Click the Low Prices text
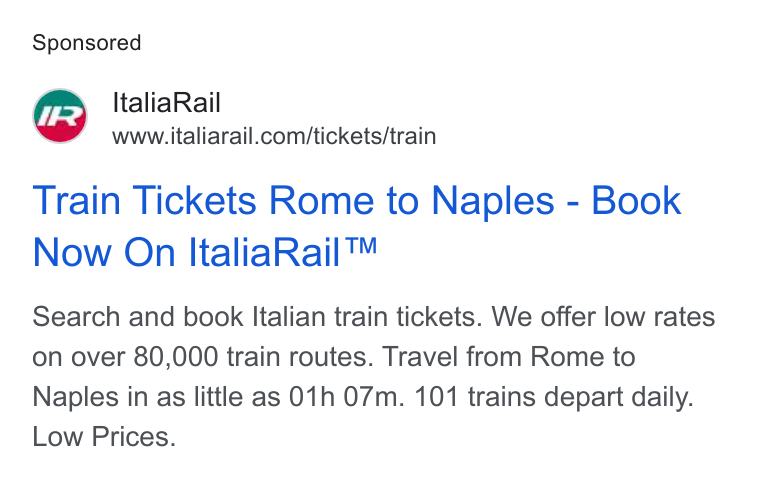Viewport: 760px width, 480px height. click(104, 437)
